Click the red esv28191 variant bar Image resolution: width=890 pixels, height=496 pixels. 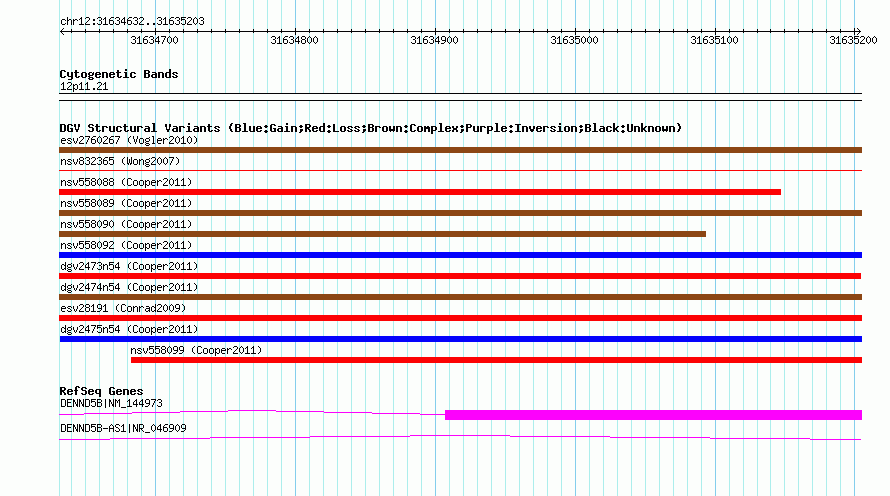point(460,318)
